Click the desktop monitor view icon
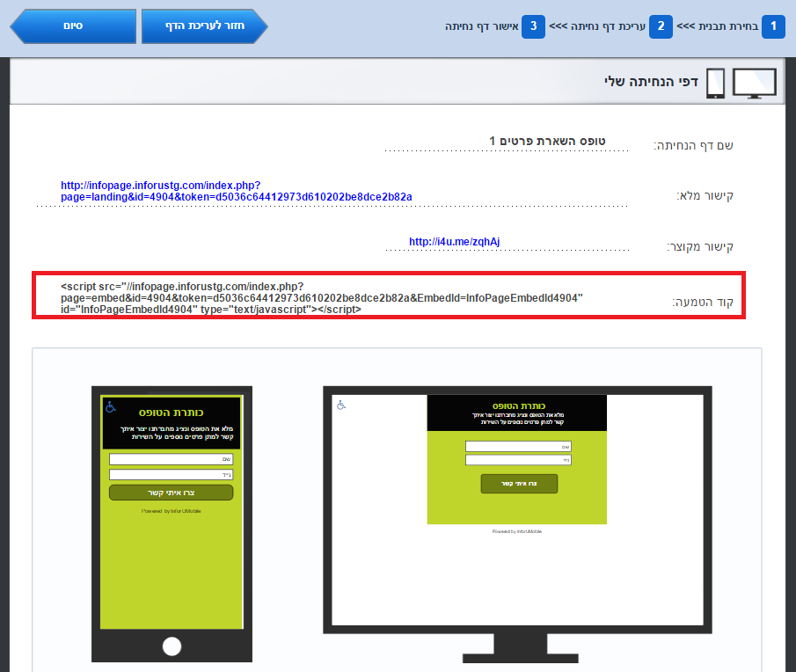 pos(755,83)
